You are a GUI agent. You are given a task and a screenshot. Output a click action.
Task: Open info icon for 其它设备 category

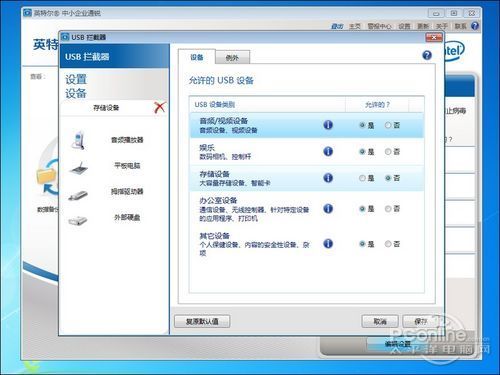tap(328, 244)
